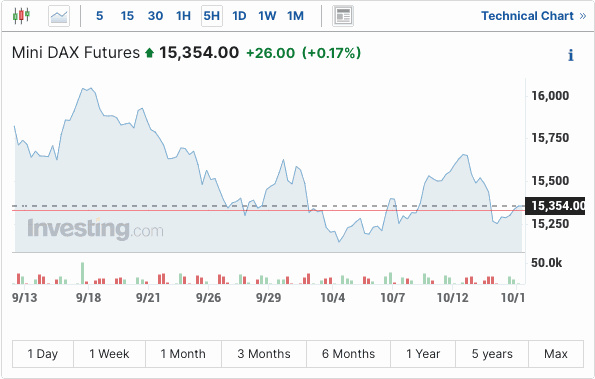Switch to the 3 Months range
The width and height of the screenshot is (595, 379).
click(264, 354)
